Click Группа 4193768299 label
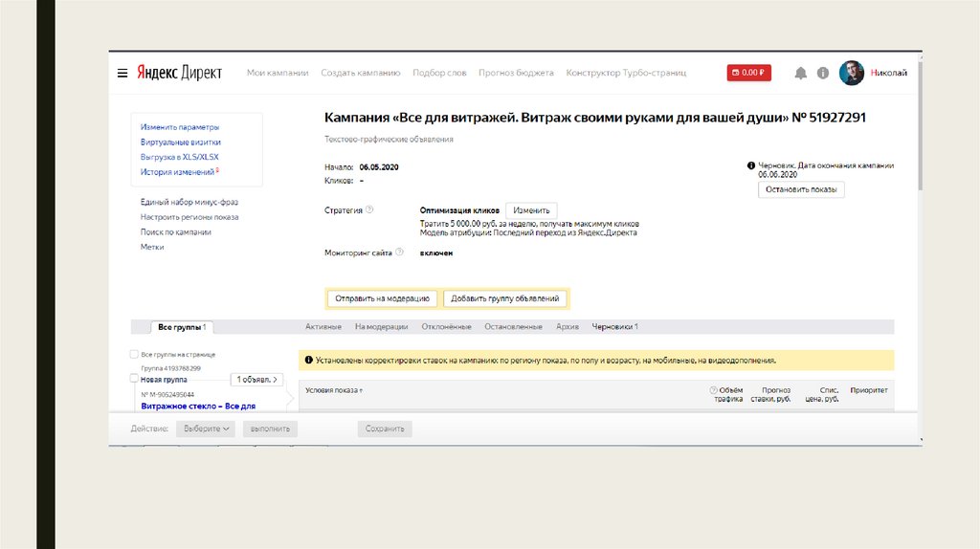 pyautogui.click(x=170, y=368)
